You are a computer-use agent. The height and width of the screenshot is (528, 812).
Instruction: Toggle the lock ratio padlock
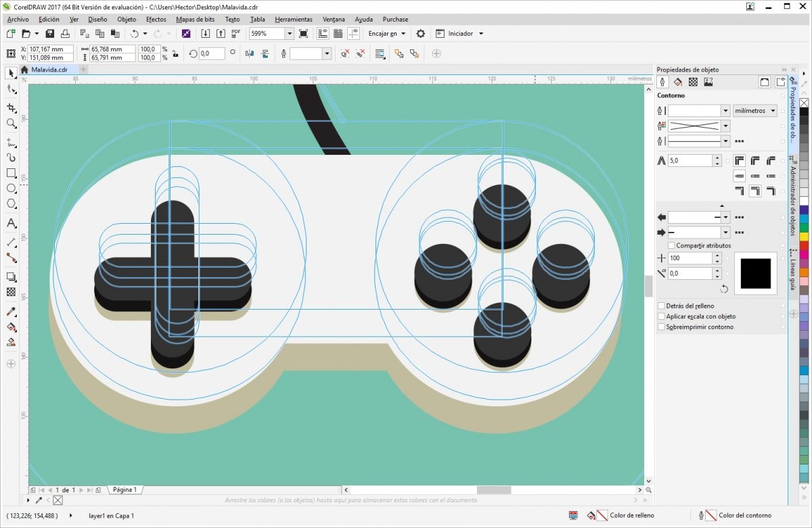click(174, 53)
